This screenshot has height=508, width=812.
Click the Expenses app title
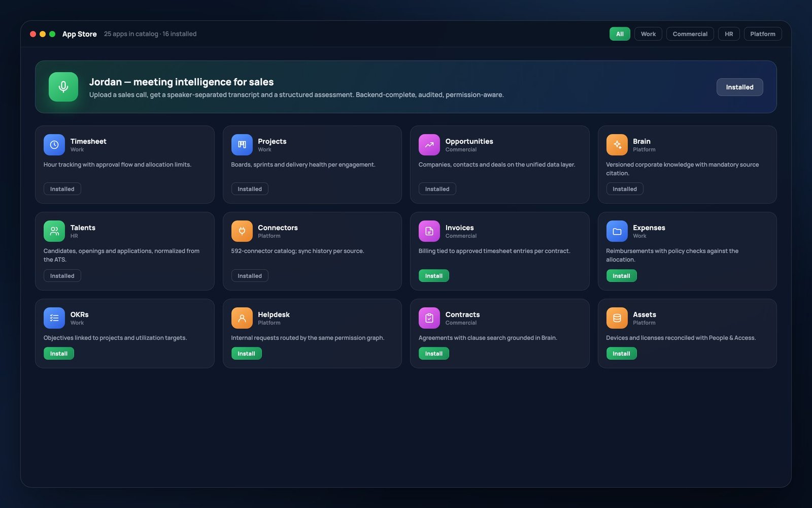point(649,228)
